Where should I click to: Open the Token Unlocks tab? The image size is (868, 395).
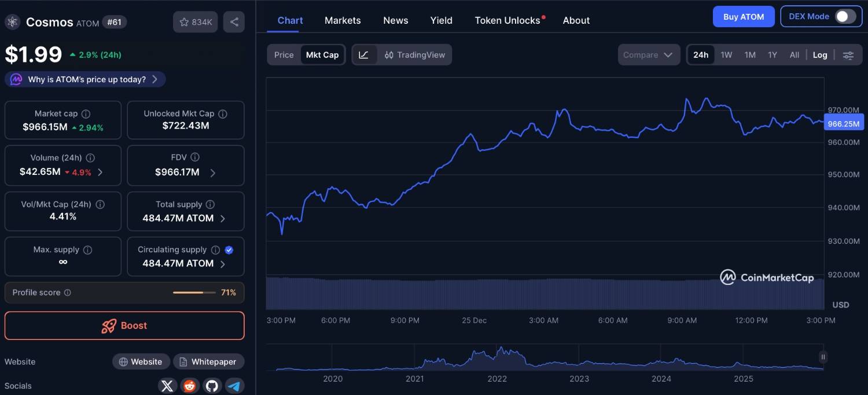coord(507,20)
